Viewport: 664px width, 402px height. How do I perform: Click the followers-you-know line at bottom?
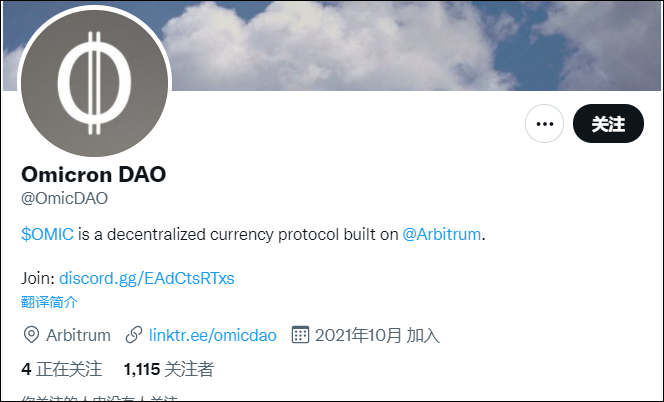click(x=100, y=398)
